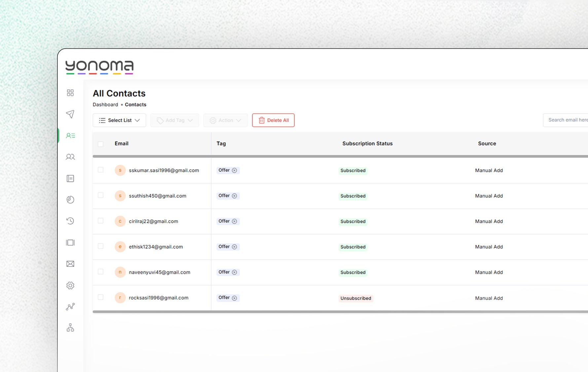The height and width of the screenshot is (372, 588).
Task: Go to Dashboard breadcrumb link
Action: (105, 104)
